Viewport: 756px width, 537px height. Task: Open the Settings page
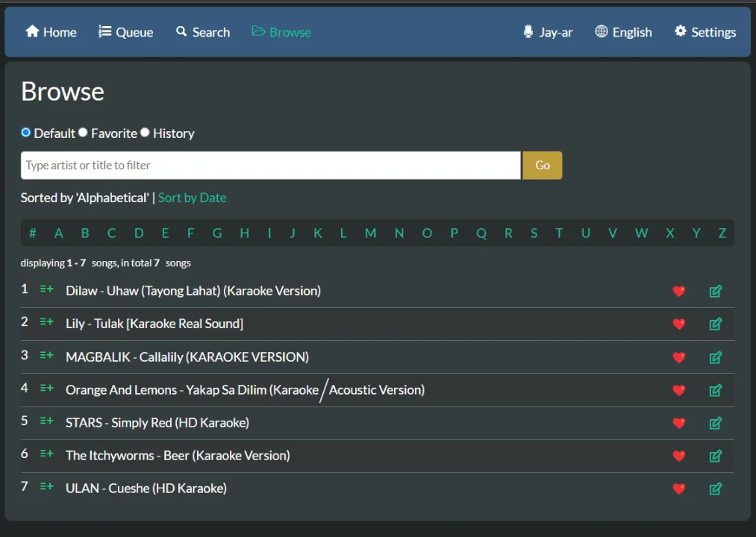(705, 32)
